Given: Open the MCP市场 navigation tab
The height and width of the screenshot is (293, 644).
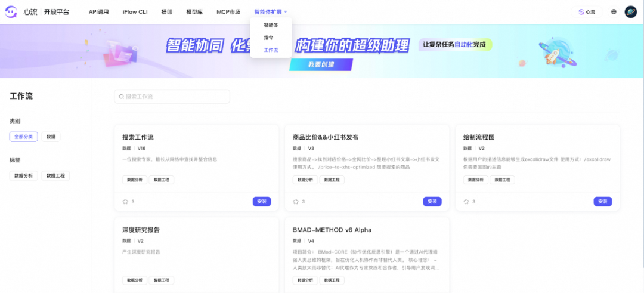Looking at the screenshot, I should pyautogui.click(x=228, y=12).
